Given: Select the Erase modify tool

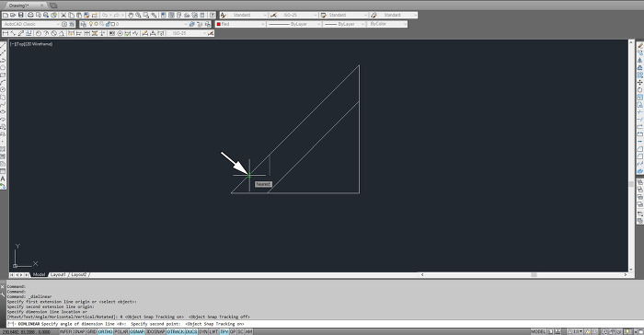Looking at the screenshot, I should (x=640, y=45).
